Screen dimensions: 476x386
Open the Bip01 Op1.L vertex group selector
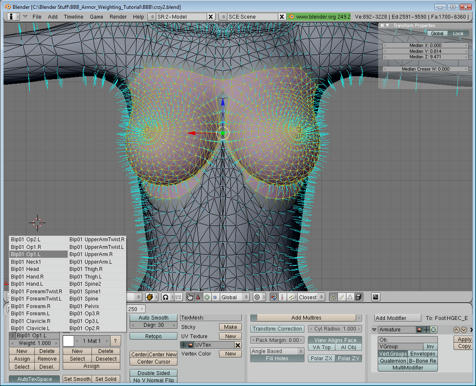(x=13, y=336)
